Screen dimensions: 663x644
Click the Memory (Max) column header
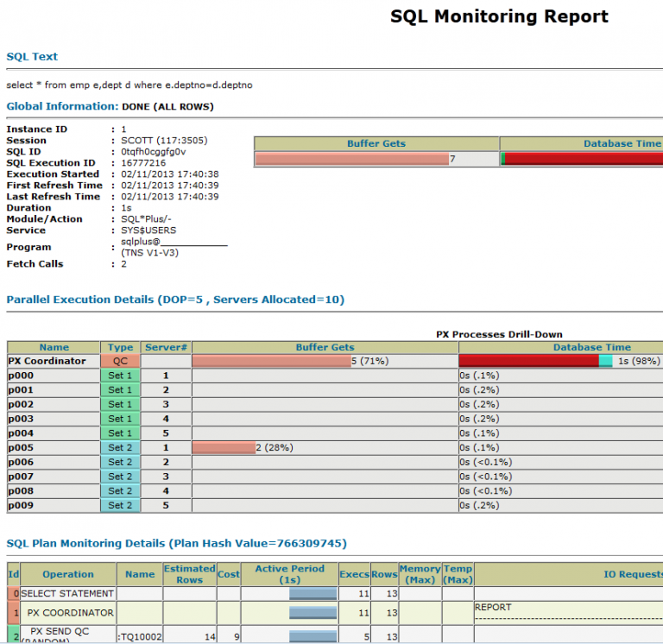tap(420, 574)
